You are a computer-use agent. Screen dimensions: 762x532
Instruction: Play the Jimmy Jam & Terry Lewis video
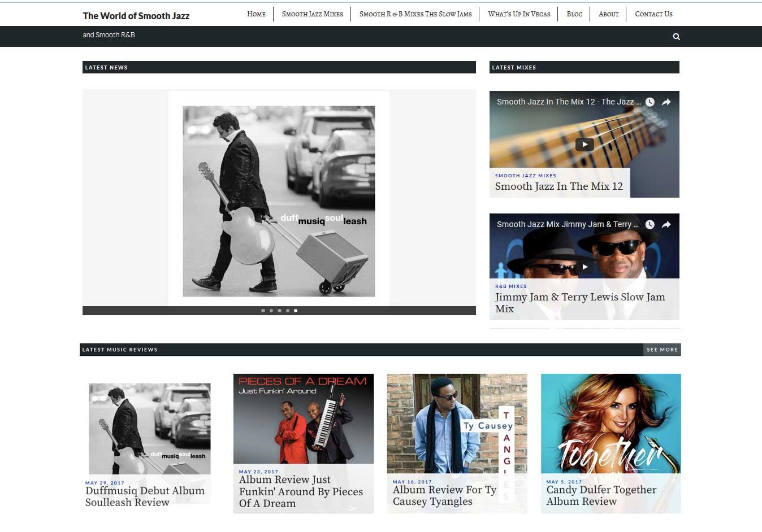585,267
